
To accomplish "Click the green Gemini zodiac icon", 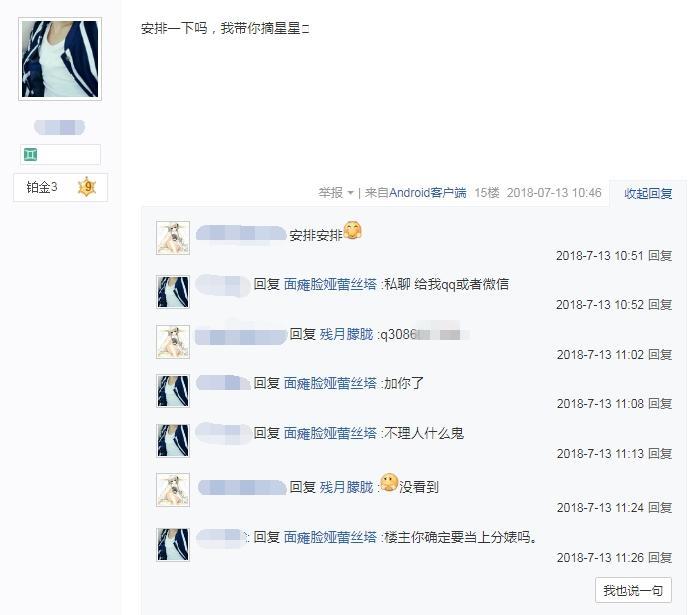I will (x=30, y=155).
